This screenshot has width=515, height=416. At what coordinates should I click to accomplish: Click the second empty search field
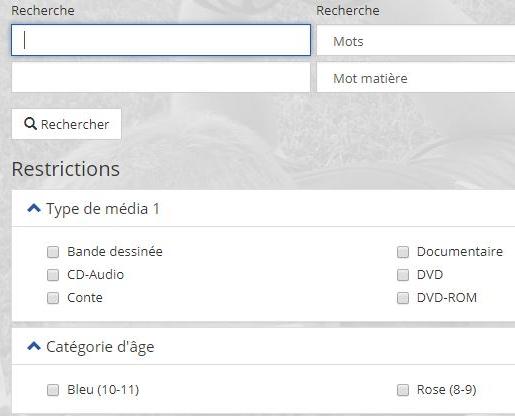[161, 77]
